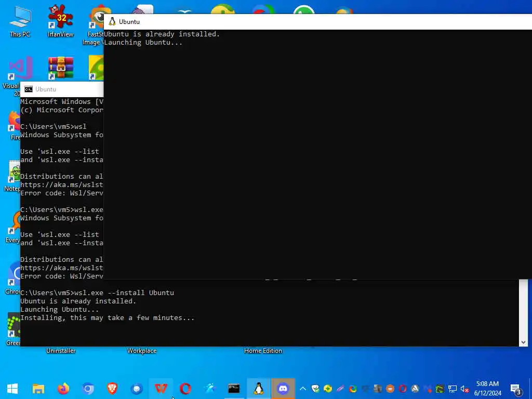Open Windows Security tray icon

pyautogui.click(x=315, y=389)
